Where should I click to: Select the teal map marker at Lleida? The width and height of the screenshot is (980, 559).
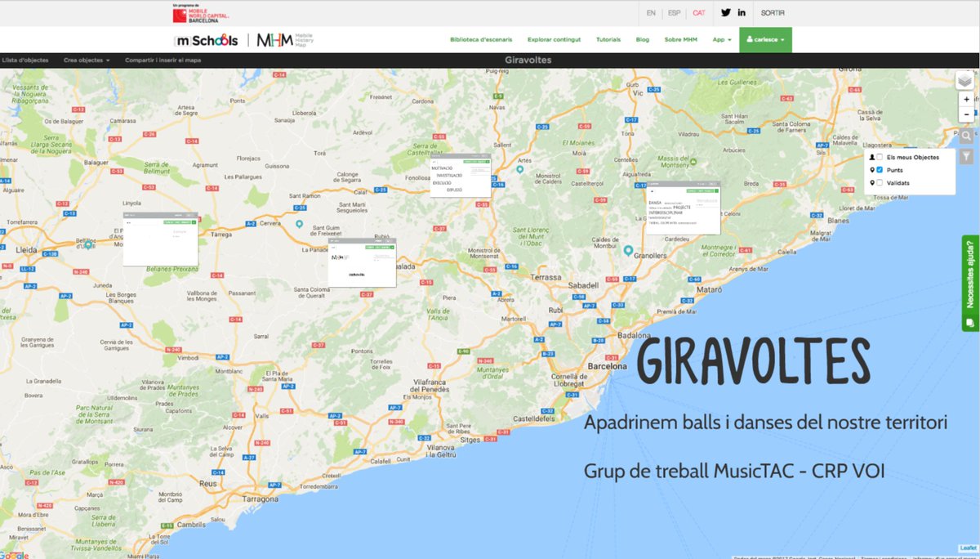coord(88,244)
